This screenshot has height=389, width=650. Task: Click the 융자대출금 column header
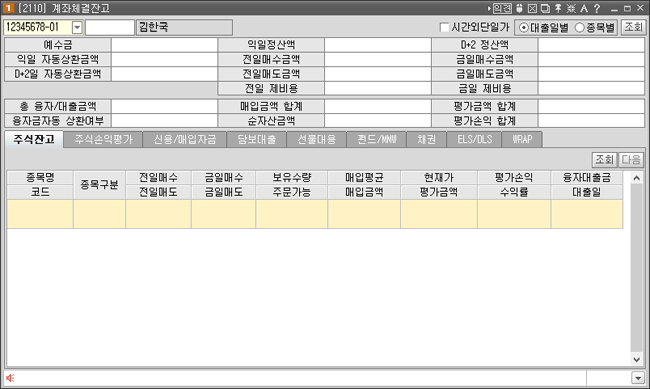coord(587,178)
